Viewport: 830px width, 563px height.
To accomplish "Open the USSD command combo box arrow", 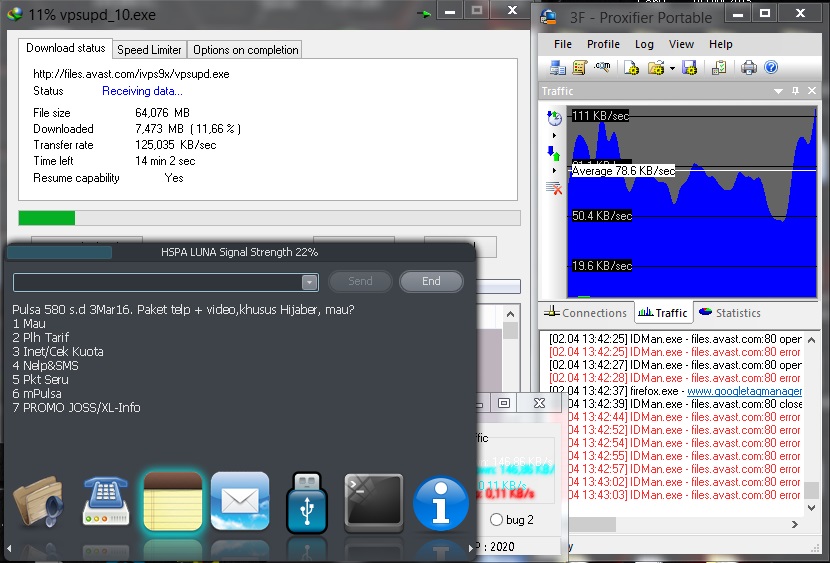I will pos(310,282).
